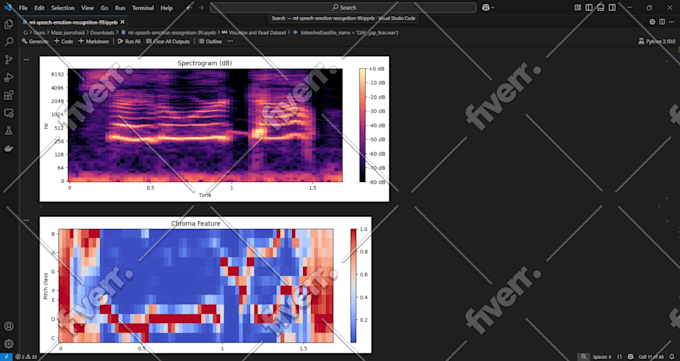The height and width of the screenshot is (361, 680).
Task: Click the Copilot status bar icon
Action: click(x=631, y=357)
